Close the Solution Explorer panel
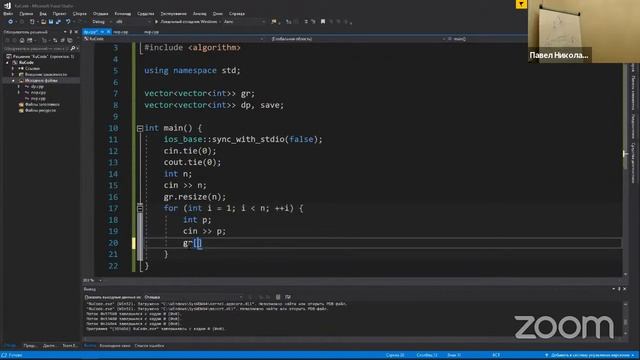640x360 pixels. click(x=76, y=32)
